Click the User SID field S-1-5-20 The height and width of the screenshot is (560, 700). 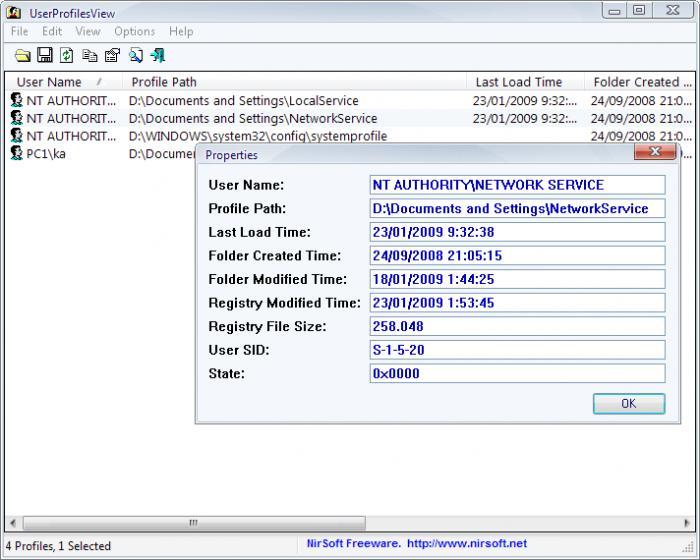point(517,350)
